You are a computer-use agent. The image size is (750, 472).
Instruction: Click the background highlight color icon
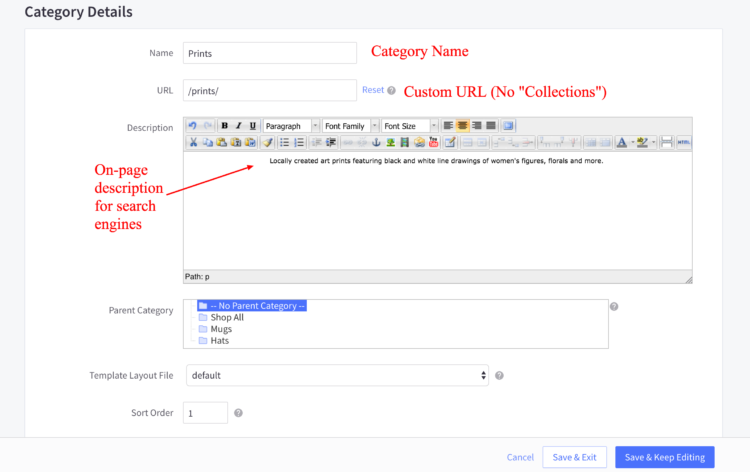642,142
